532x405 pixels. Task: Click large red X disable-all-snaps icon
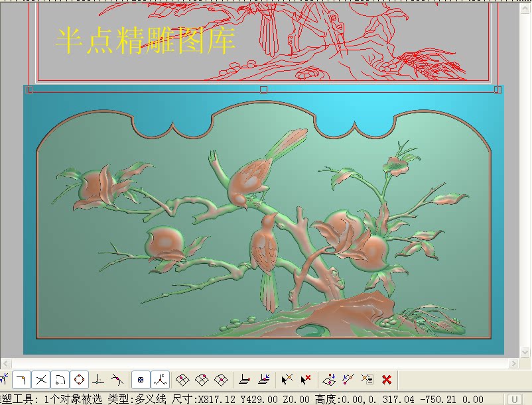tap(387, 379)
